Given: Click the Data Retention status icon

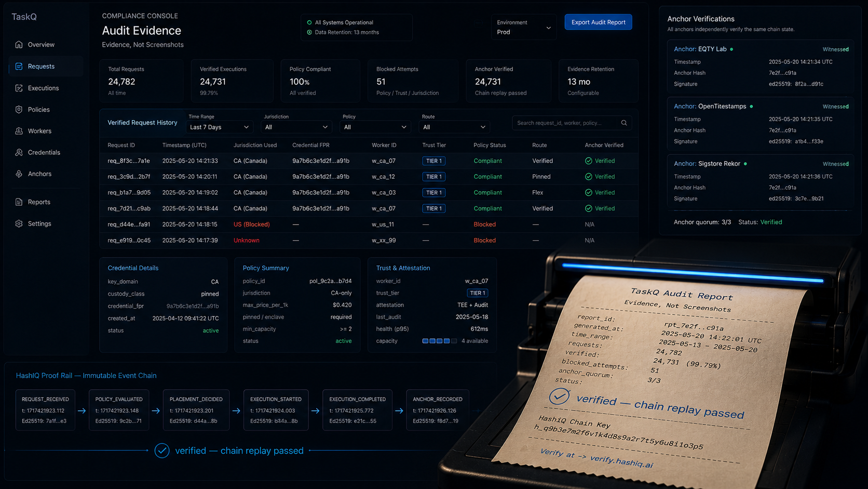Looking at the screenshot, I should [x=309, y=32].
